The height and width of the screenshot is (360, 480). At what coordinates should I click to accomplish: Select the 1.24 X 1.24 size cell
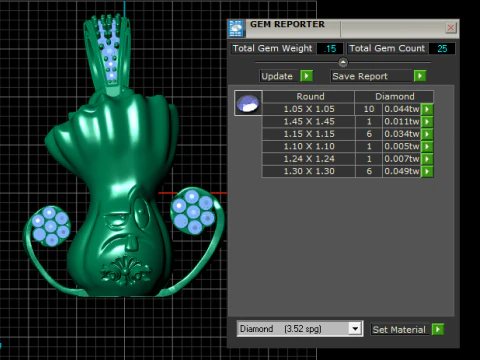[308, 159]
